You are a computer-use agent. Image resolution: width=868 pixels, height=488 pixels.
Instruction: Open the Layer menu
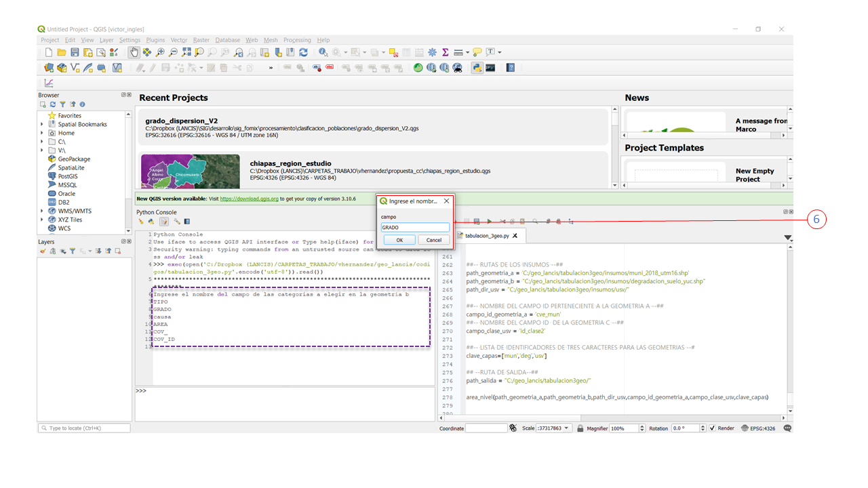106,40
